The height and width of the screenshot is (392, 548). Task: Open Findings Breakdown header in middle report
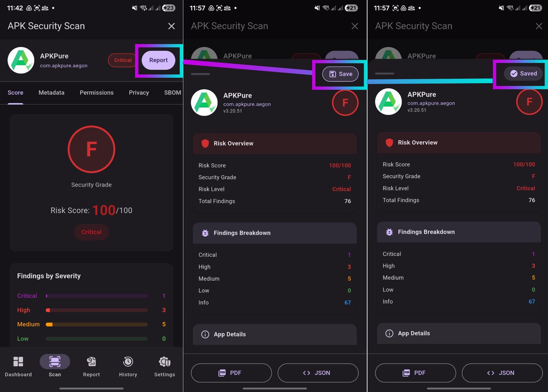(275, 233)
